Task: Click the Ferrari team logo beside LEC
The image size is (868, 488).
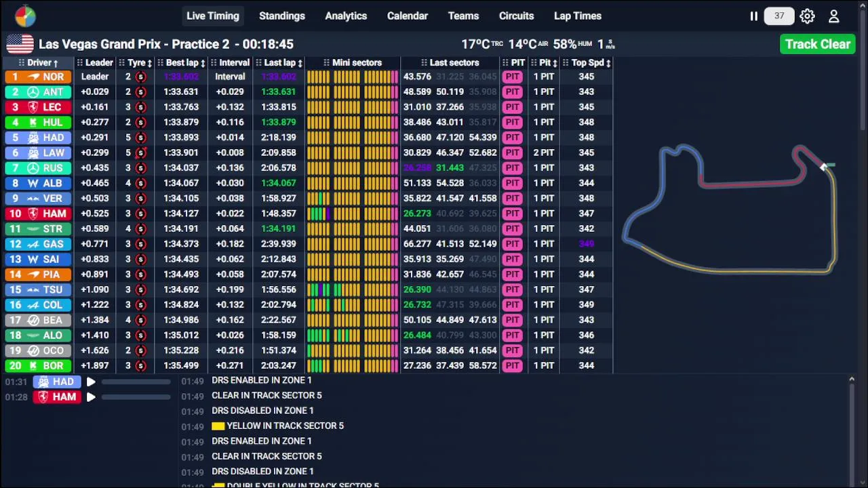Action: (33, 107)
